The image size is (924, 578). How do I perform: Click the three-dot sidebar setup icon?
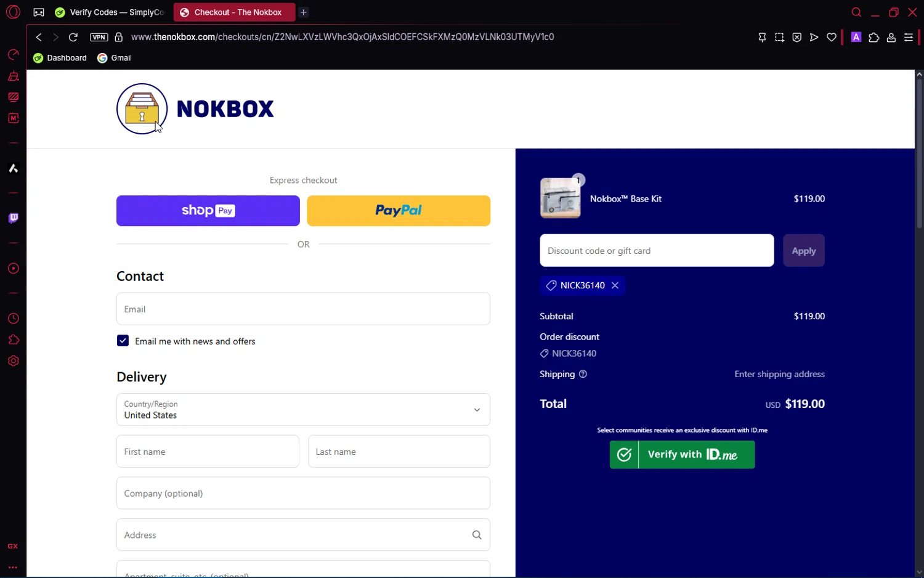[12, 567]
